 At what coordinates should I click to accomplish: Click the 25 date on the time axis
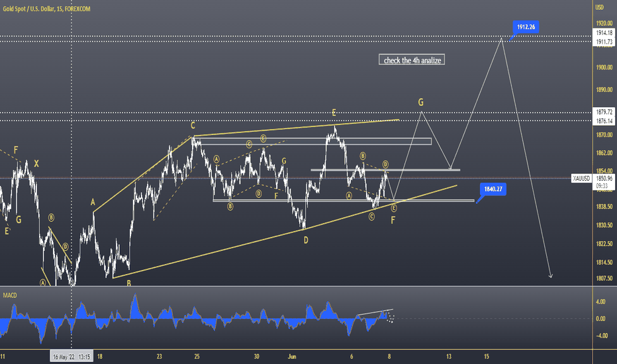point(197,357)
